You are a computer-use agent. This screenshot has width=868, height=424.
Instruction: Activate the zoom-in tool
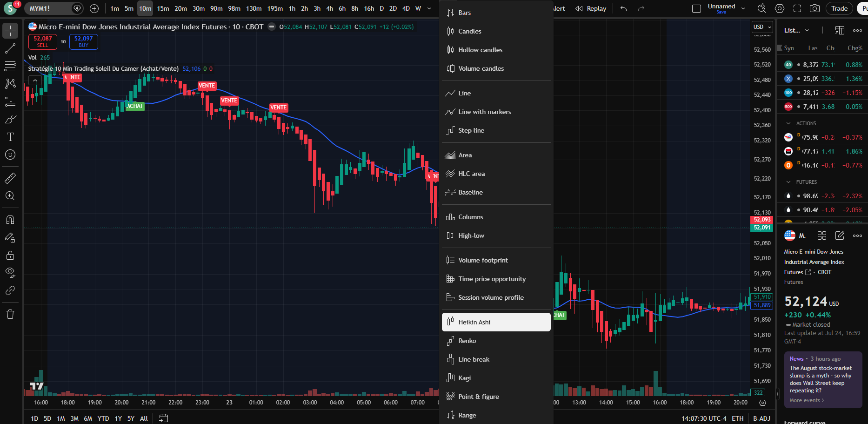click(x=10, y=196)
